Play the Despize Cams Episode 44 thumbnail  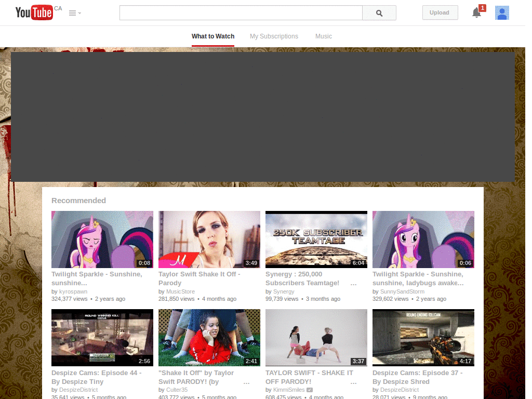[x=102, y=338]
